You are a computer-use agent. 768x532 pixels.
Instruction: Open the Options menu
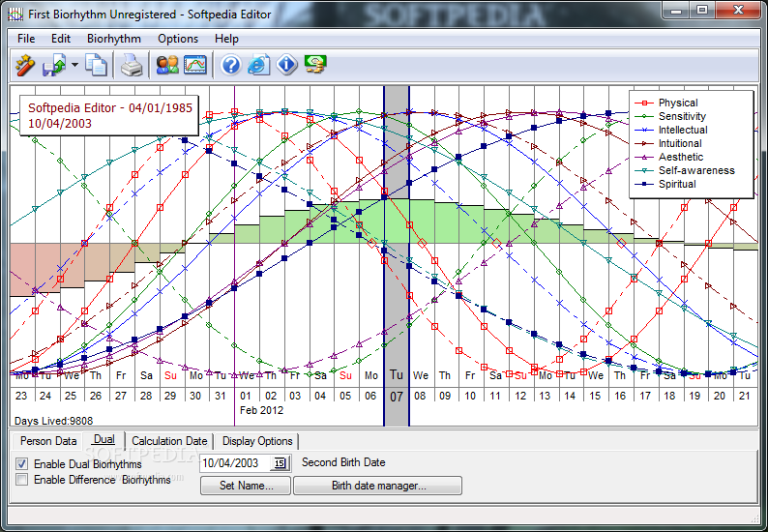click(x=178, y=39)
